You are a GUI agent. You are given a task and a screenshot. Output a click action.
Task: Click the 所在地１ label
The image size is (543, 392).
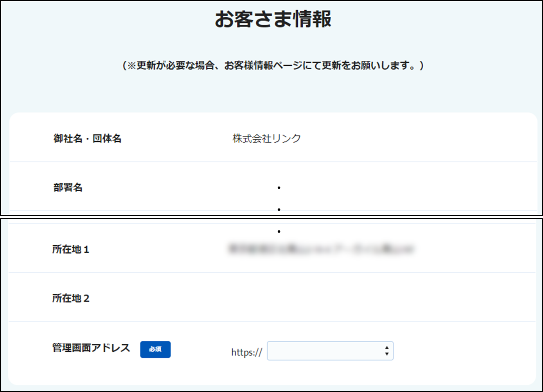(71, 249)
